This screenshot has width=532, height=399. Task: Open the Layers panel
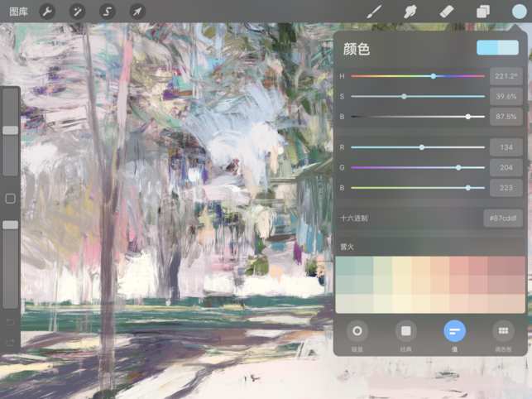tap(483, 12)
